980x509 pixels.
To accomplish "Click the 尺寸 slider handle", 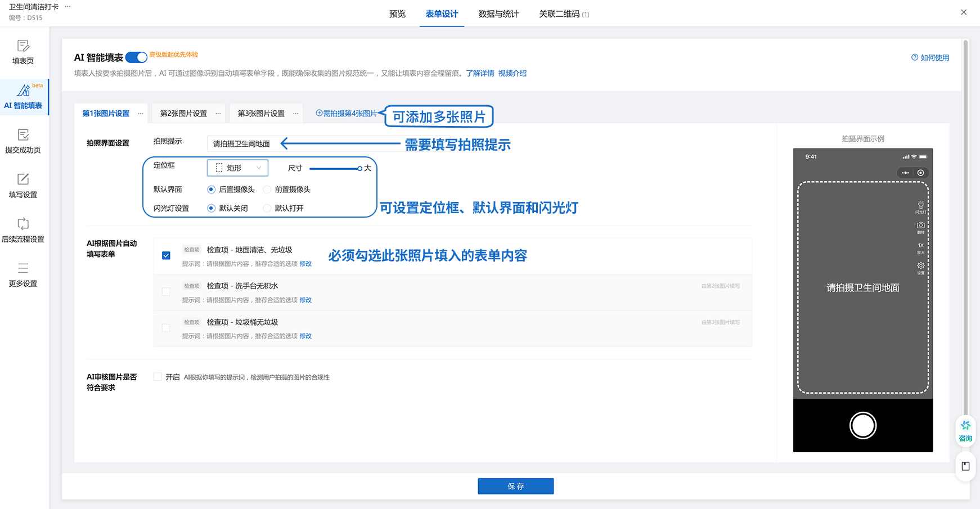I will [x=359, y=168].
